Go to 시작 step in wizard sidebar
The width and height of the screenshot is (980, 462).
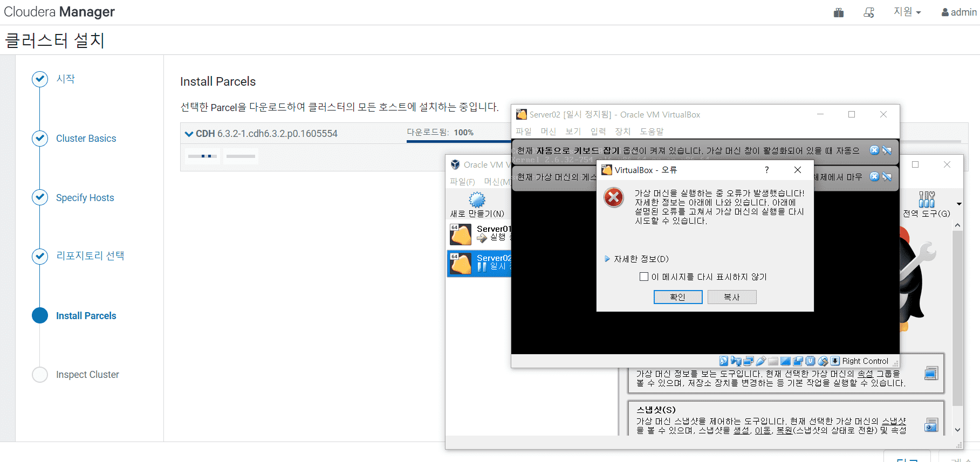pyautogui.click(x=65, y=79)
